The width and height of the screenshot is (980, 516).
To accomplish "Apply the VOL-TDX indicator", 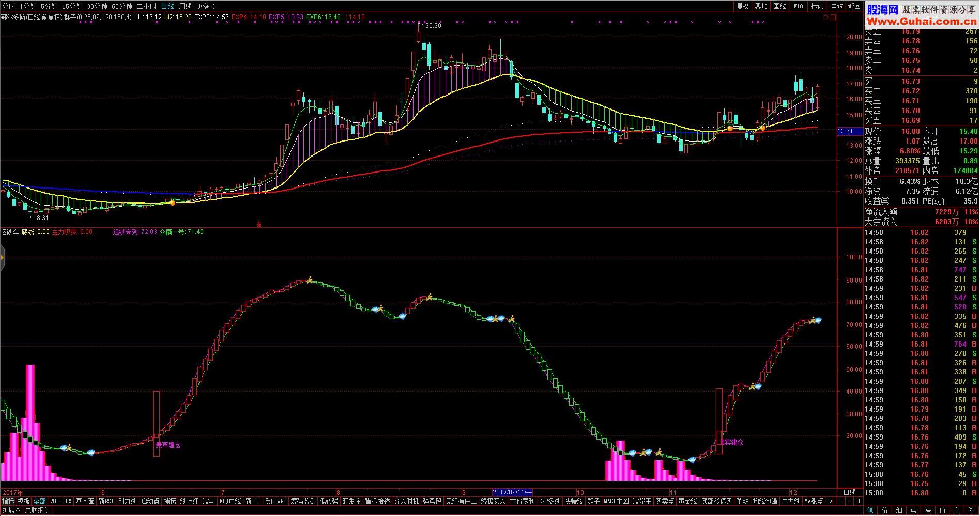I will point(61,501).
